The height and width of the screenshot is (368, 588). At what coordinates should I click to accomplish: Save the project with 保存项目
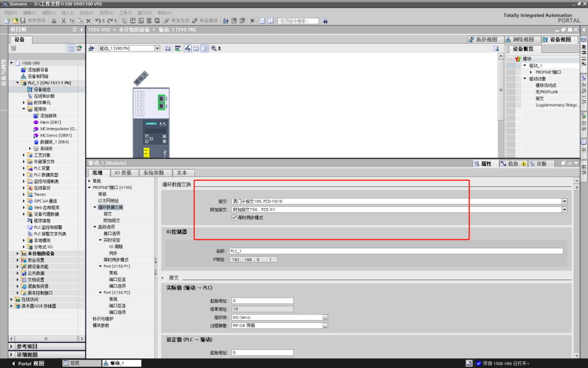point(33,21)
